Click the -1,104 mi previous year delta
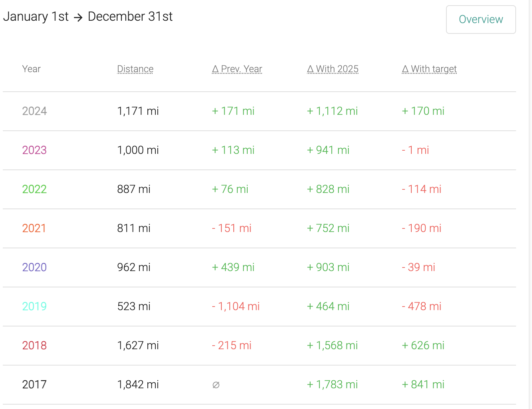The image size is (532, 409). point(236,307)
